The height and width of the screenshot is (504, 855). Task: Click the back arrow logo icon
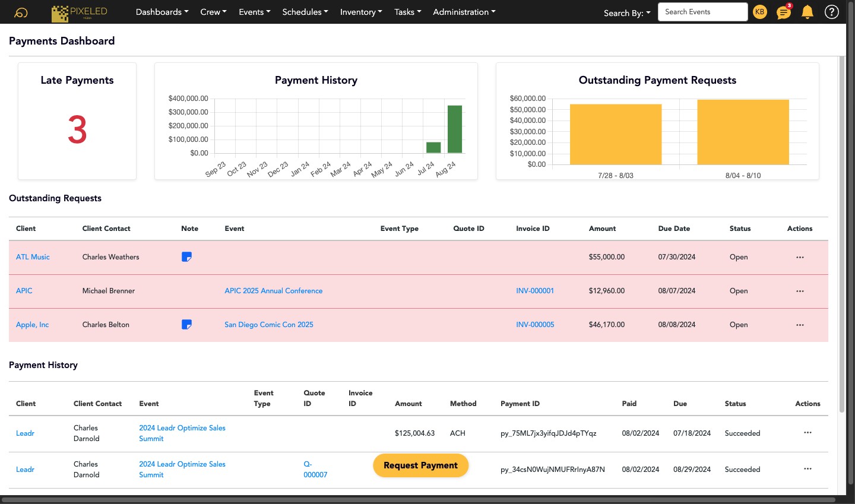(21, 12)
